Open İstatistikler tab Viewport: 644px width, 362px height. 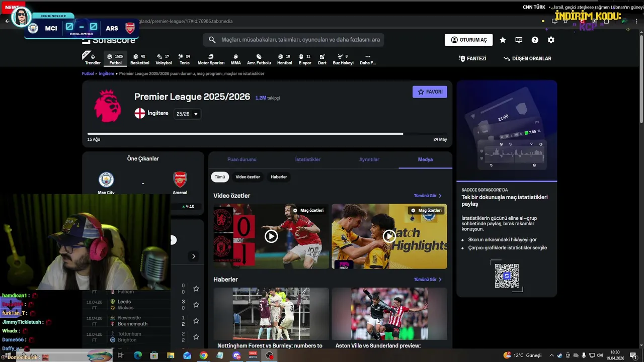[x=308, y=159]
